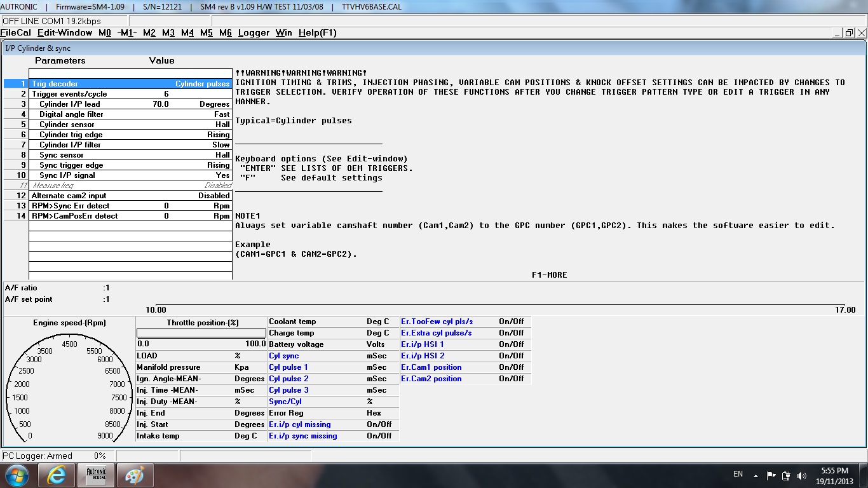Open the Logger menu
Viewport: 868px width, 488px height.
point(254,32)
